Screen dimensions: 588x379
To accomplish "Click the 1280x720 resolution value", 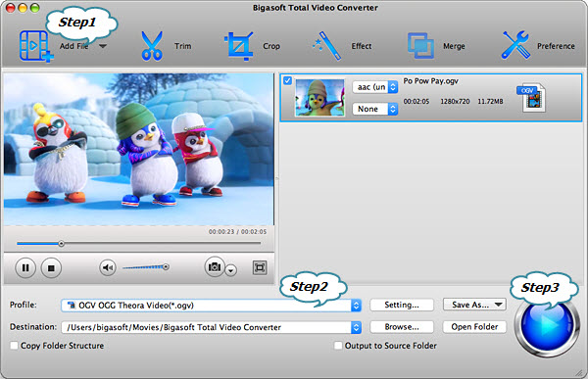I will point(455,101).
